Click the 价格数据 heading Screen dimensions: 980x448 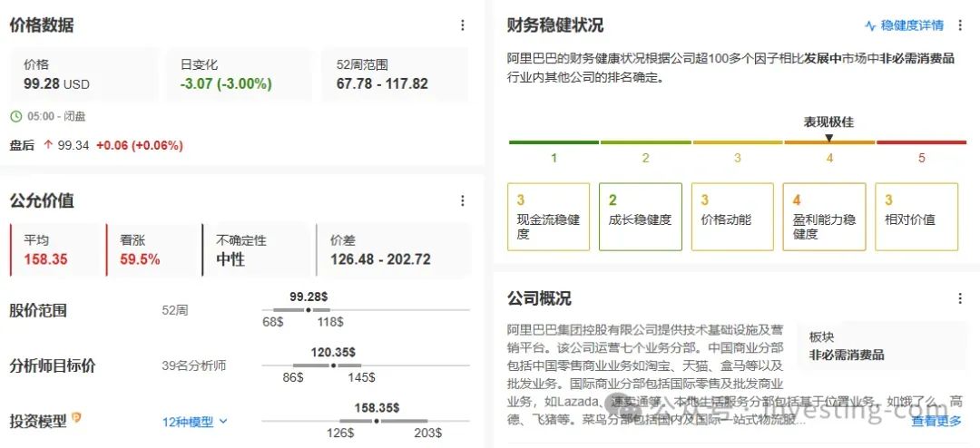[42, 25]
